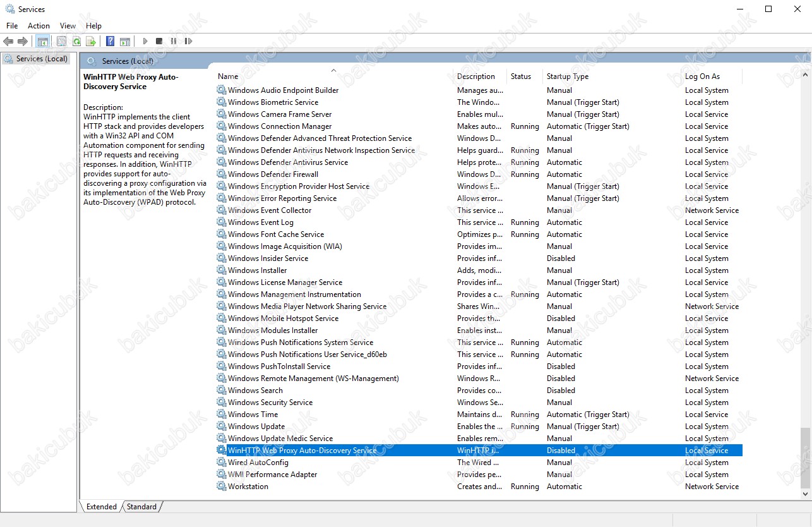Select Windows Image Acquisition (WIA)
Screen dimensions: 812x527
479,246
